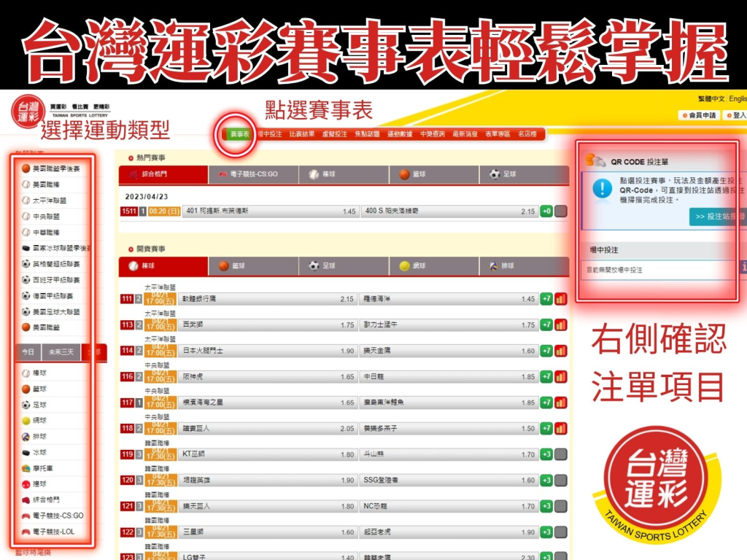Select 中華職棒 league in sidebar
The width and height of the screenshot is (747, 560).
(x=41, y=233)
